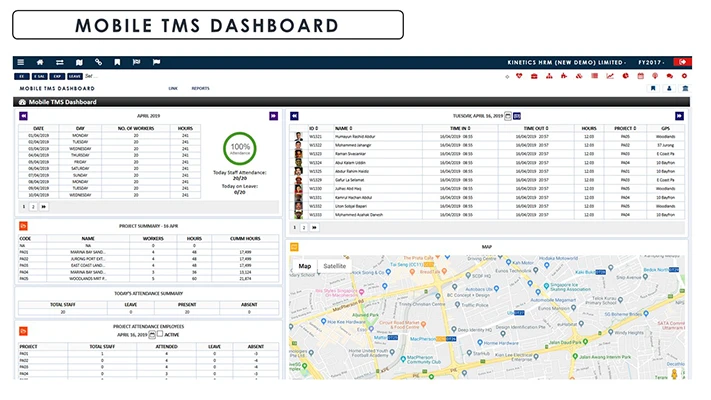The width and height of the screenshot is (711, 400).
Task: Open calendar picker beside Tuesday April 16 date
Action: coord(508,116)
